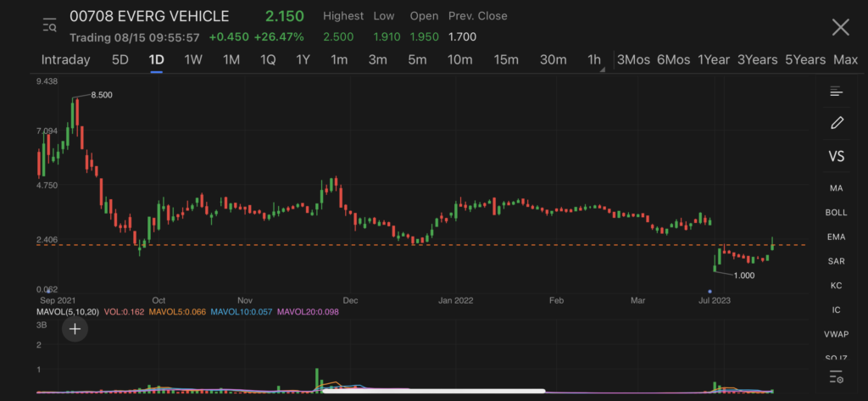Image resolution: width=868 pixels, height=401 pixels.
Task: Click the MAVOL20:0.098 value
Action: (x=308, y=312)
